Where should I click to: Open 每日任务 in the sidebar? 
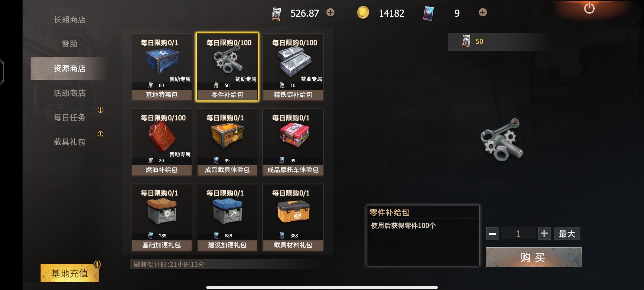(x=69, y=117)
